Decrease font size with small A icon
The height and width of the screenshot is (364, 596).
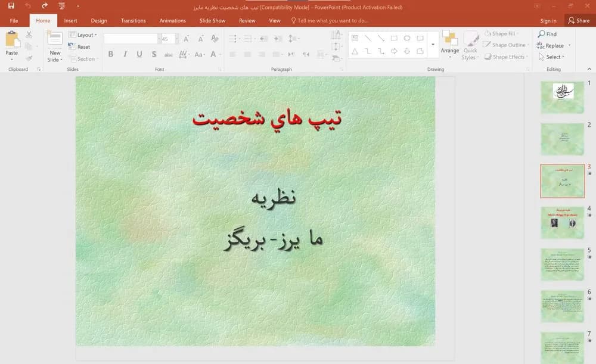pos(201,39)
